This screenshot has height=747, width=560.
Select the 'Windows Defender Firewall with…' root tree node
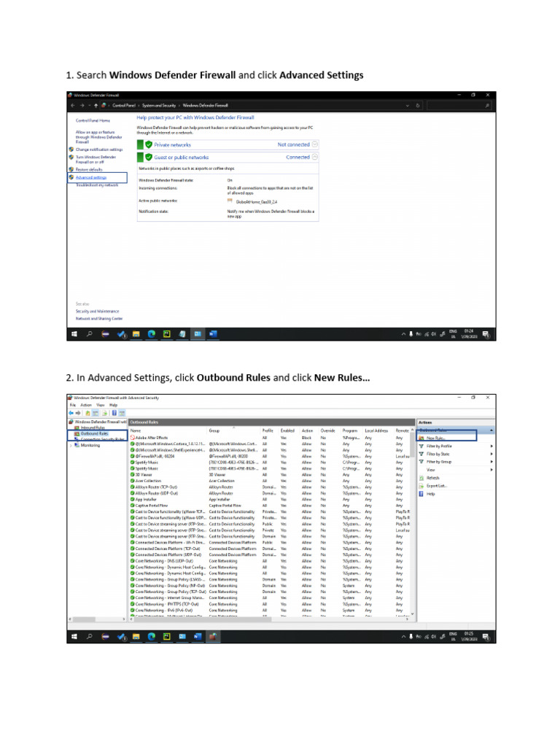point(98,422)
